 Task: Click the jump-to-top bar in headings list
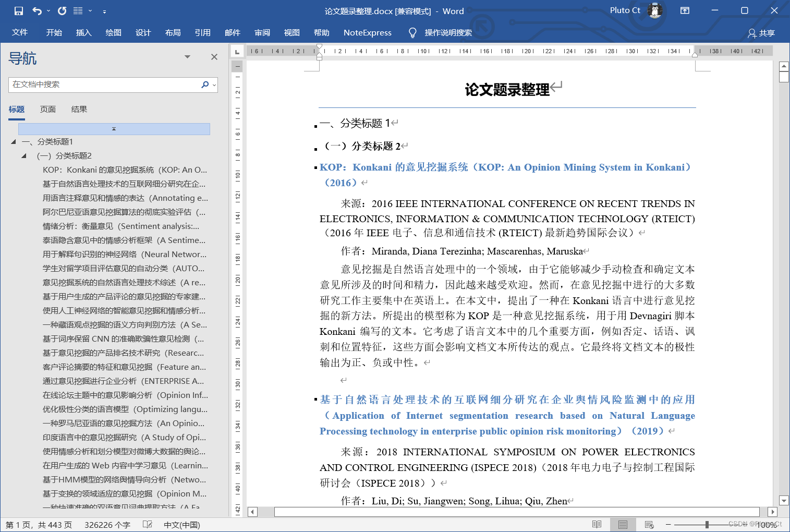click(x=114, y=129)
